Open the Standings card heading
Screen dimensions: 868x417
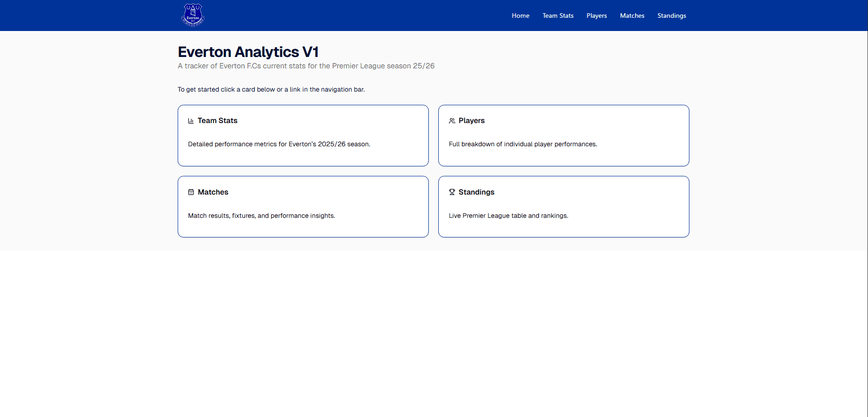click(x=476, y=192)
